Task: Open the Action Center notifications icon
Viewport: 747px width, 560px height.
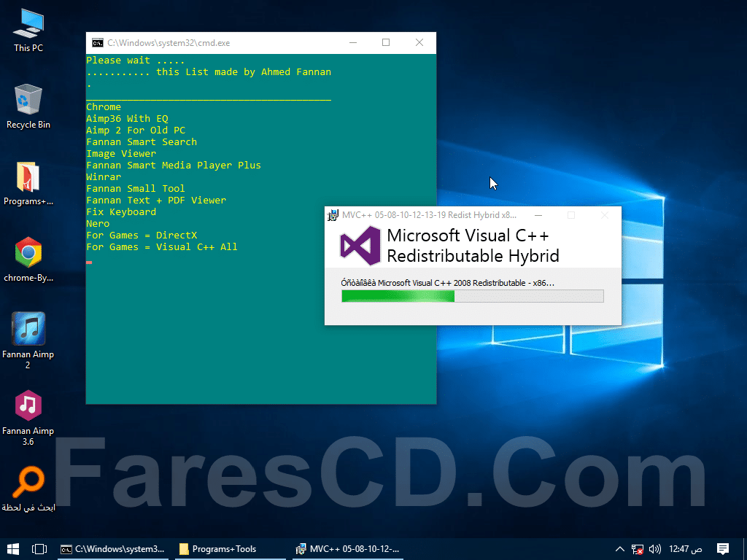Action: (x=723, y=549)
